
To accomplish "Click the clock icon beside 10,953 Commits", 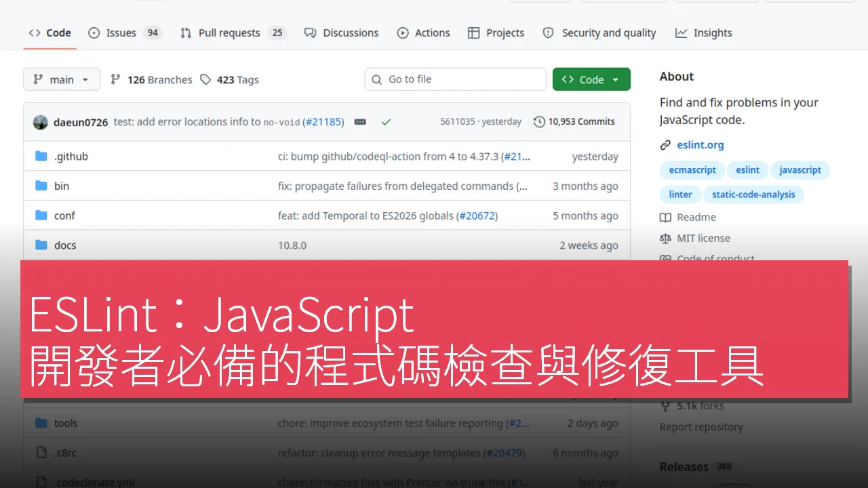I will [539, 122].
